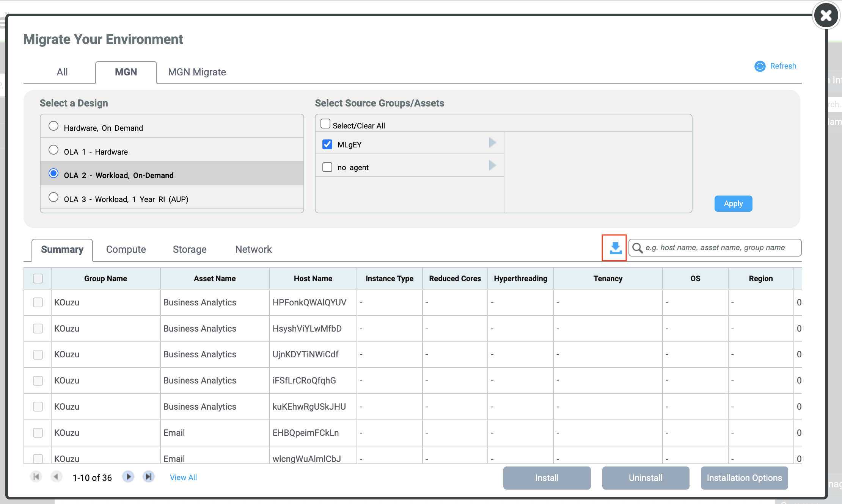Check the row for host HsyshViYLwMfbD
The image size is (842, 504).
[38, 329]
